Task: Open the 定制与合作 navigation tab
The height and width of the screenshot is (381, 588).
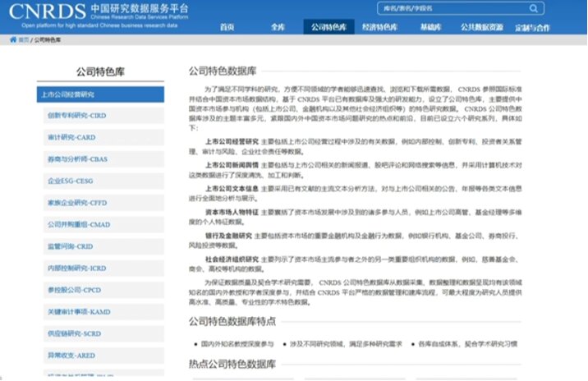Action: tap(532, 27)
